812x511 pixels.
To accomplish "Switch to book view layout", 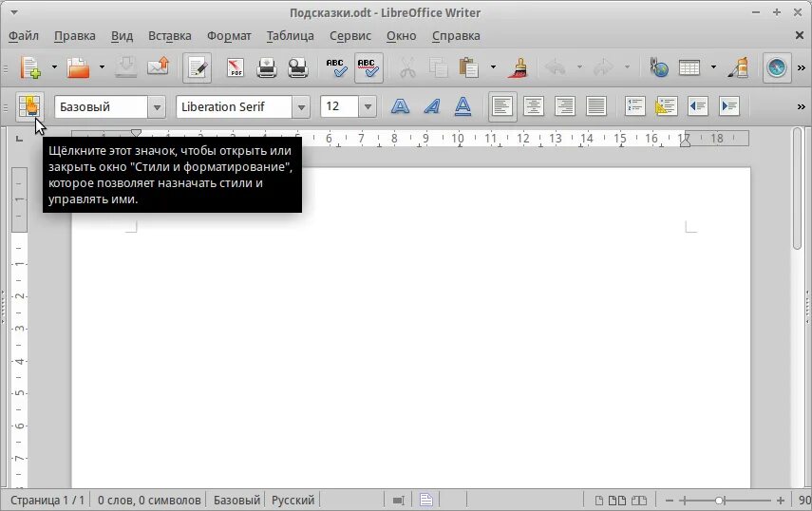I will pyautogui.click(x=639, y=501).
